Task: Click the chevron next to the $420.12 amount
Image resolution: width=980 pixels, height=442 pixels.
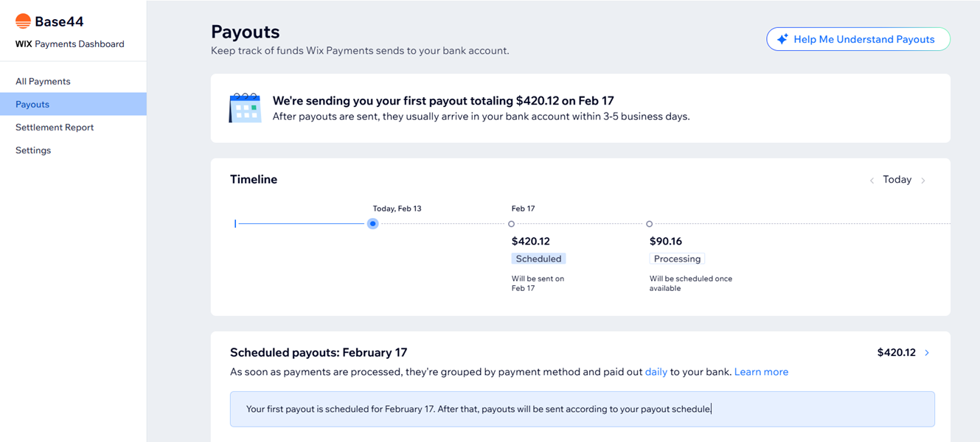Action: (x=926, y=352)
